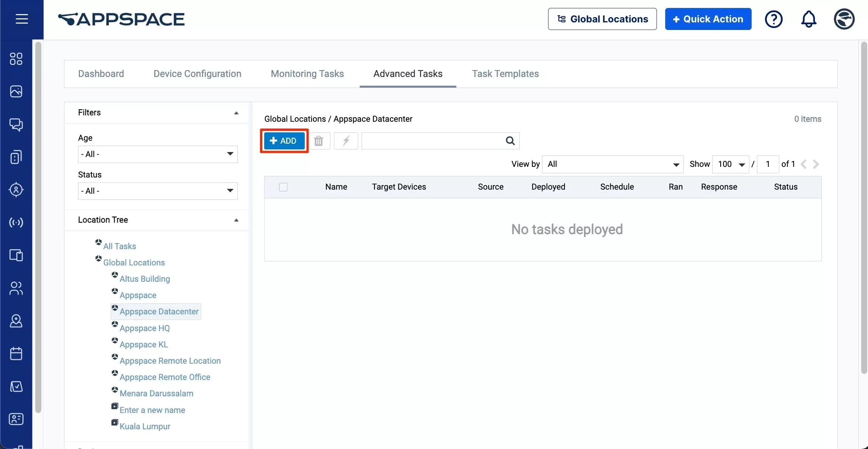
Task: Open the Age filter dropdown
Action: pos(158,154)
